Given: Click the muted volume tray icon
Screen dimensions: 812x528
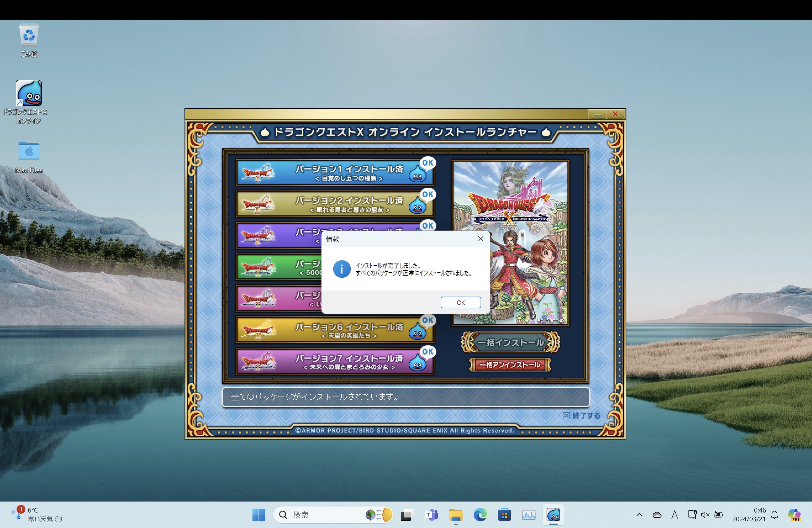Looking at the screenshot, I should tap(705, 515).
